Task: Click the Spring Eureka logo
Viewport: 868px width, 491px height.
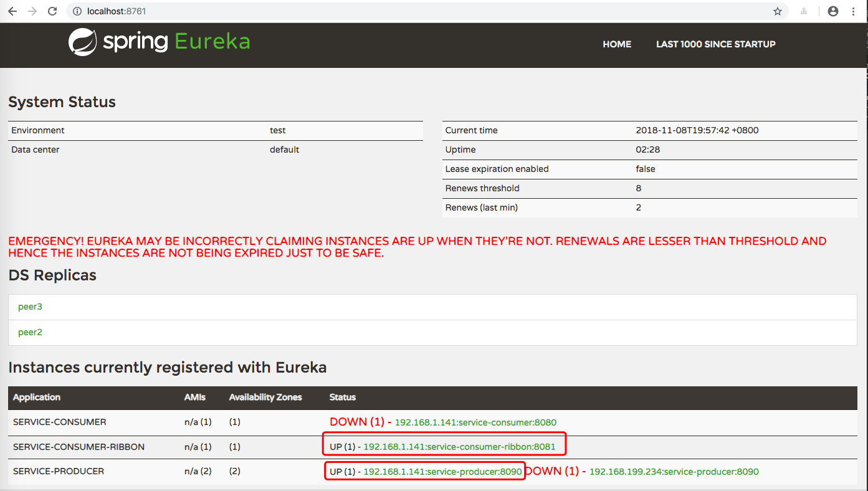Action: click(160, 42)
